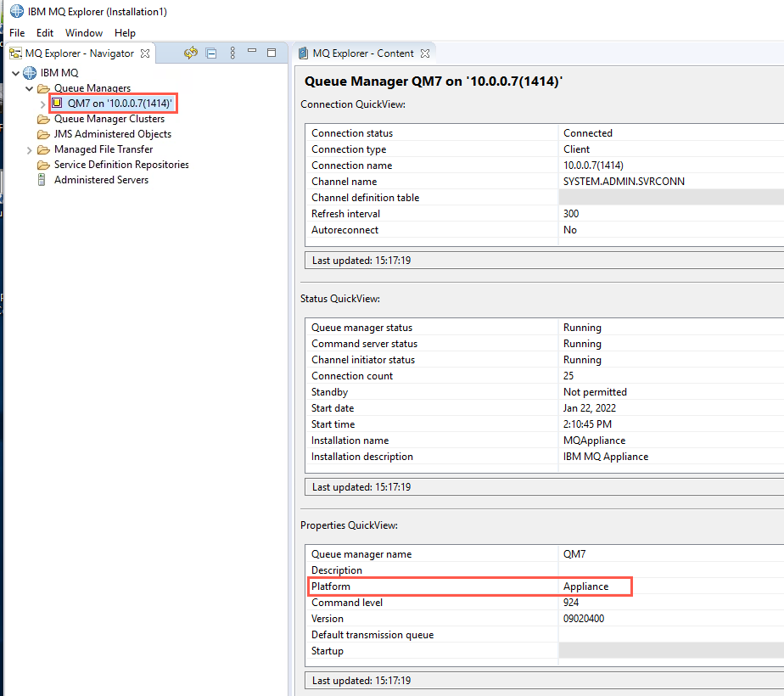Image resolution: width=784 pixels, height=696 pixels.
Task: Click the Properties QuickView heading
Action: coord(349,525)
